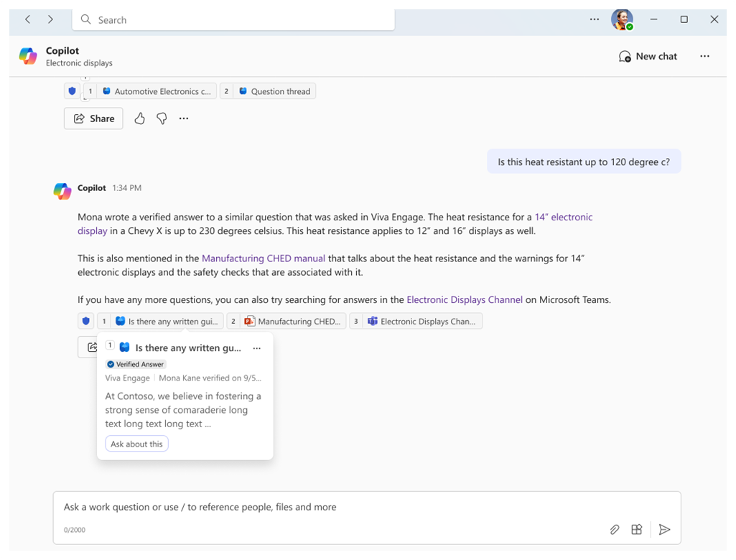Click the Ask about this button
Image resolution: width=736 pixels, height=560 pixels.
[136, 444]
